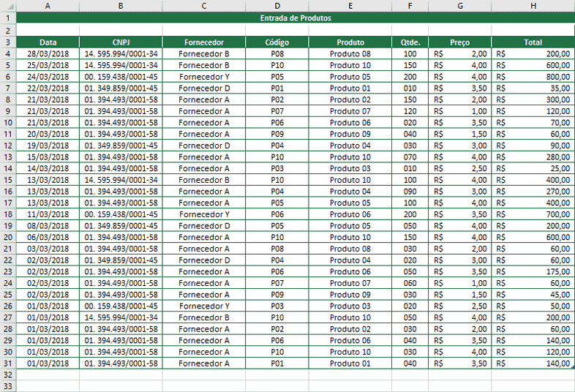Screen dimensions: 575x392
Task: Select row 33 header
Action: click(8, 386)
